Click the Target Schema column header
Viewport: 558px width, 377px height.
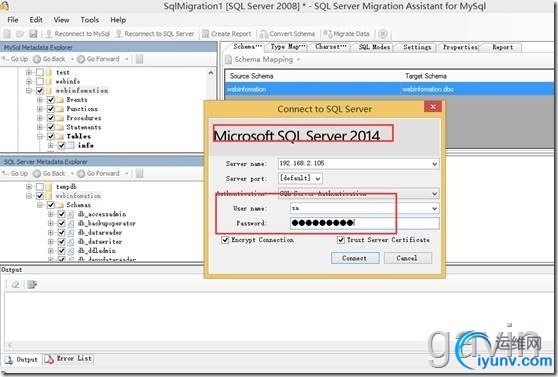pos(425,76)
